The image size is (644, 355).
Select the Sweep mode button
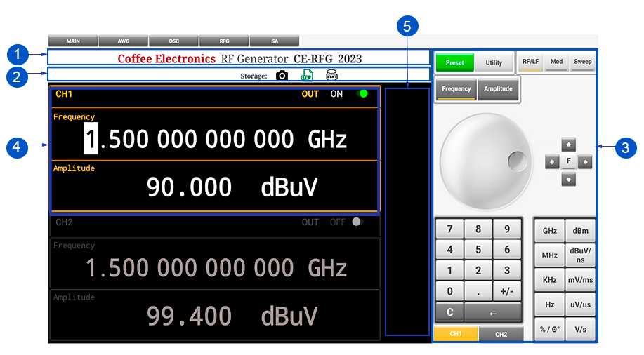tap(582, 62)
